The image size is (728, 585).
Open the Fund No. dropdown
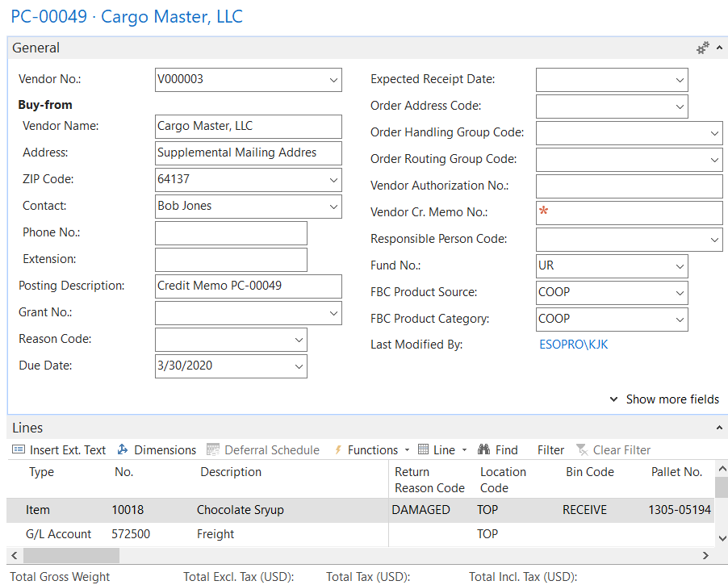tap(680, 265)
